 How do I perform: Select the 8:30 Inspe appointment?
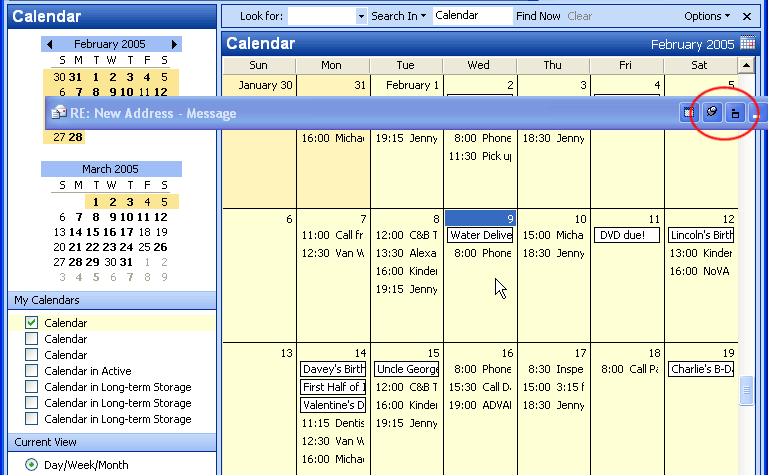click(x=553, y=369)
